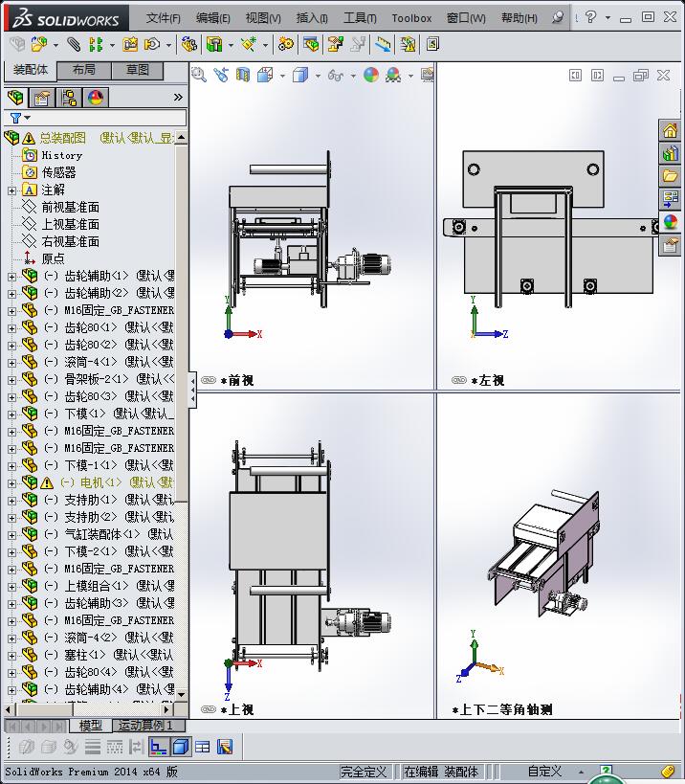Click the Help question mark icon
The width and height of the screenshot is (685, 784).
590,17
